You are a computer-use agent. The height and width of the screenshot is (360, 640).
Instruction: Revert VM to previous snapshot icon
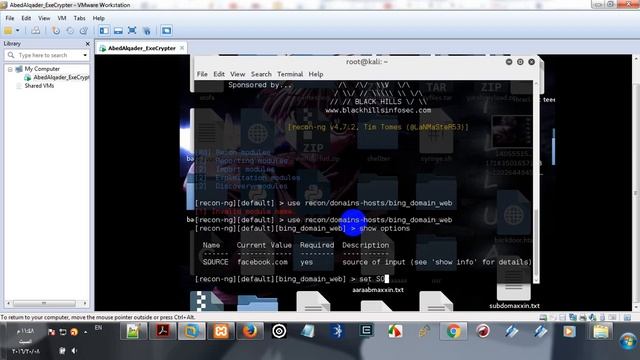tap(70, 31)
